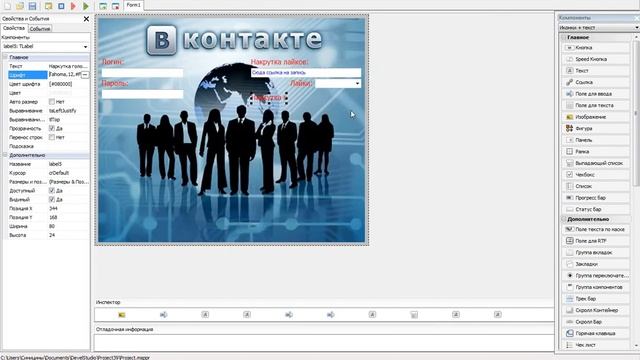
Task: Click the components panel scroll down arrow
Action: tap(636, 346)
